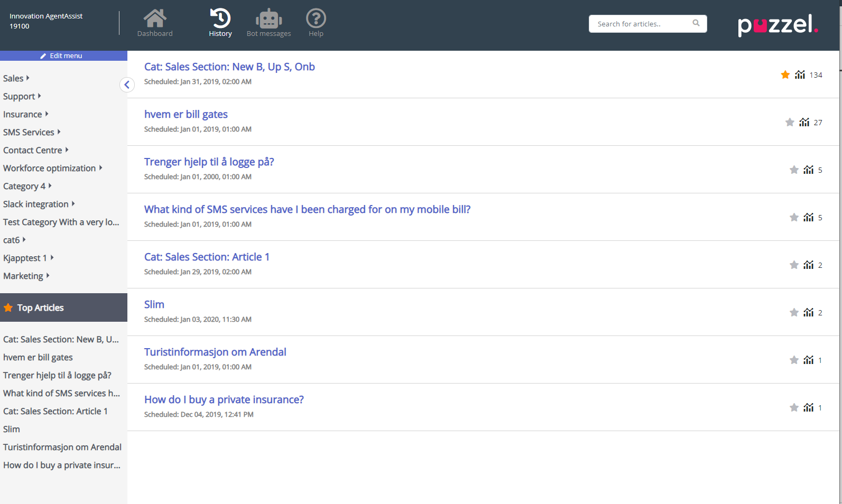The image size is (842, 504).
Task: Star the 'Trenger hjelp til å logge på?' article
Action: [x=793, y=170]
